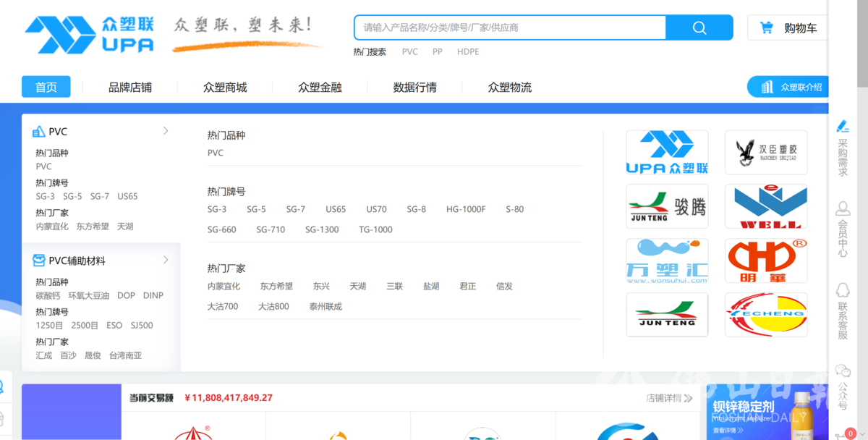The height and width of the screenshot is (440, 868).
Task: Open the WELL brand logo
Action: 766,206
